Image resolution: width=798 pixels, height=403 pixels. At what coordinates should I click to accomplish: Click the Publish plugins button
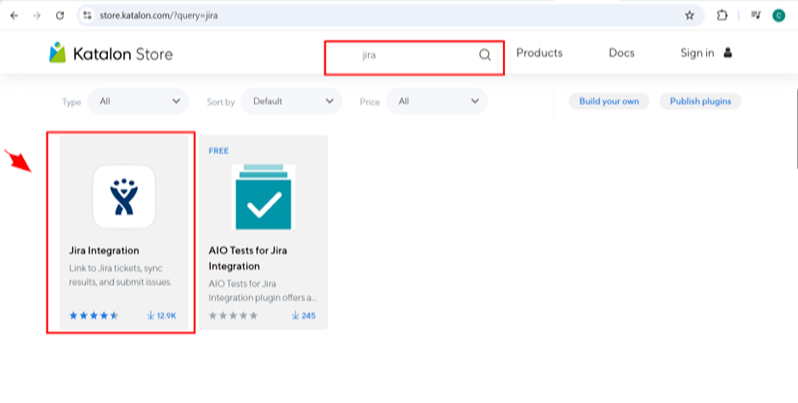tap(700, 101)
